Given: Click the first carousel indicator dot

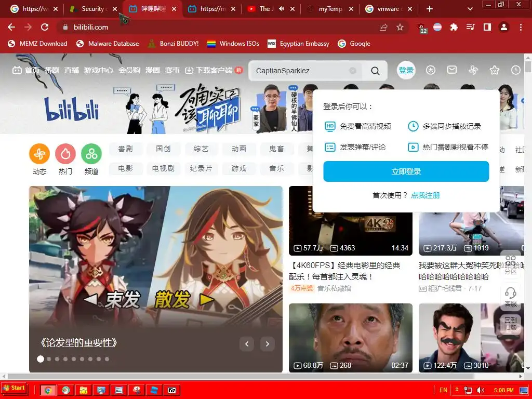Looking at the screenshot, I should pyautogui.click(x=41, y=359).
